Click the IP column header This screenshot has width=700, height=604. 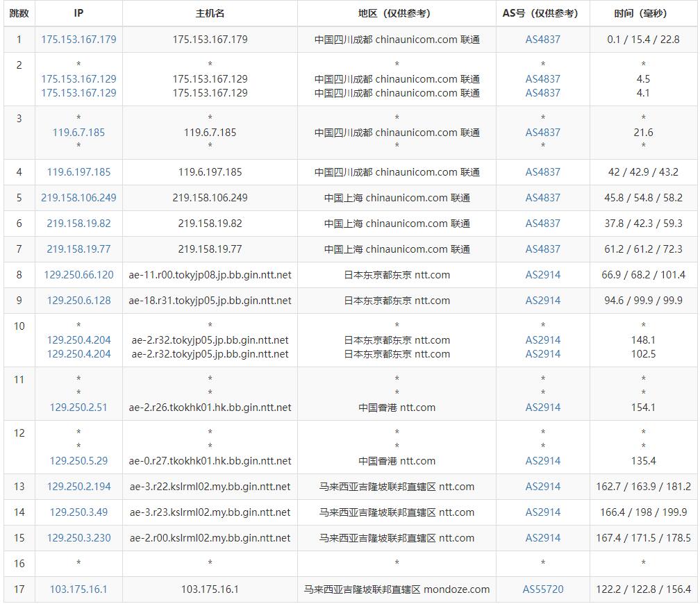pyautogui.click(x=78, y=13)
